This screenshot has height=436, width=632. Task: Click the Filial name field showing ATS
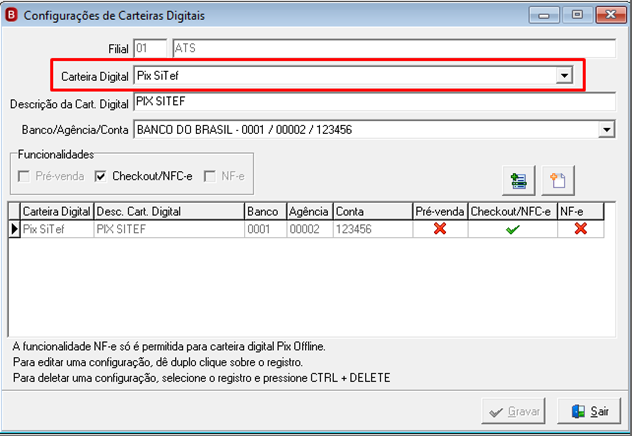[x=394, y=48]
